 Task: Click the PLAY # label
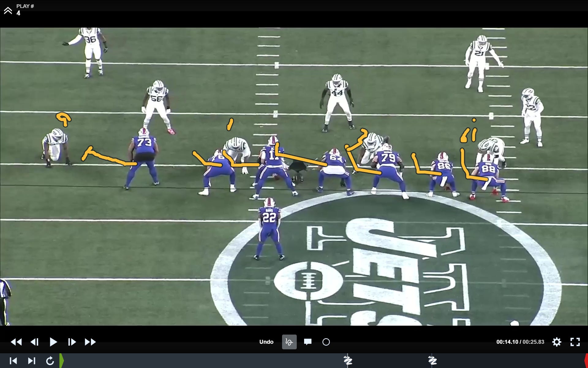(x=25, y=6)
